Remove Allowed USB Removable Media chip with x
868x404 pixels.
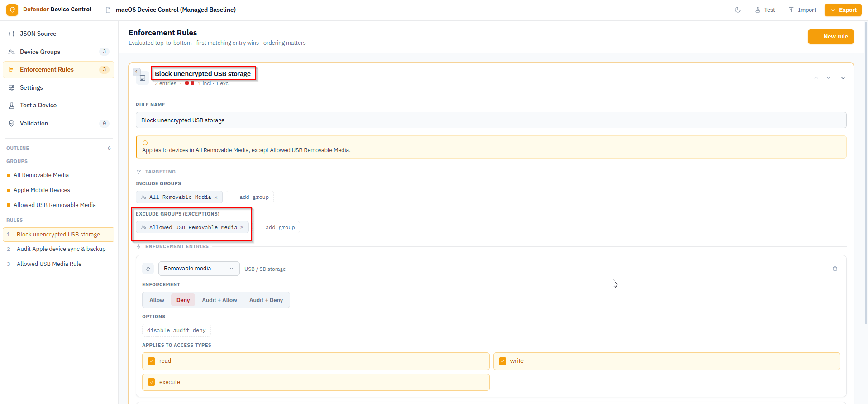[x=242, y=227]
